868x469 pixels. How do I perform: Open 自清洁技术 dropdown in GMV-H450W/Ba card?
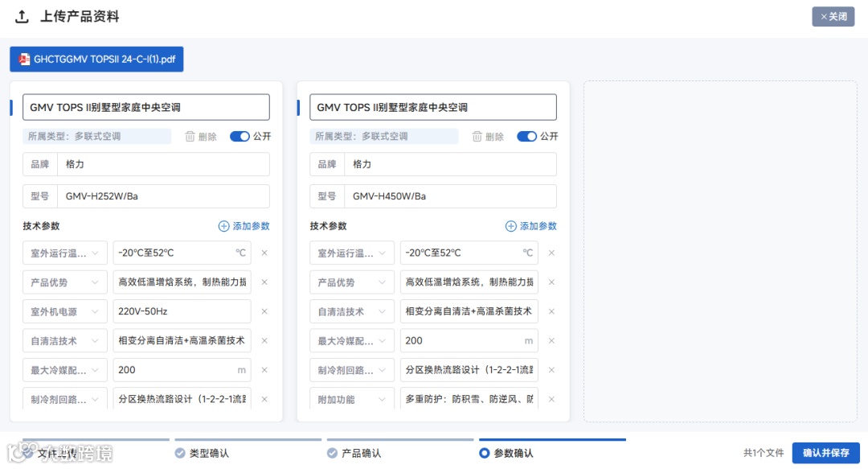click(352, 311)
